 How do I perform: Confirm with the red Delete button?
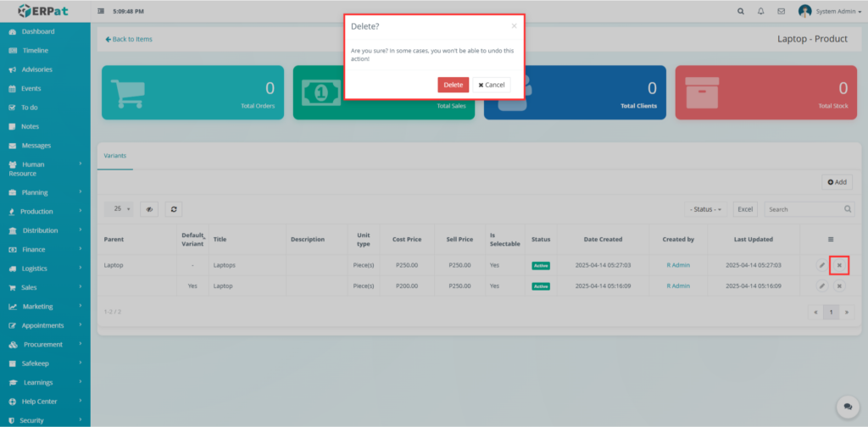(x=453, y=85)
